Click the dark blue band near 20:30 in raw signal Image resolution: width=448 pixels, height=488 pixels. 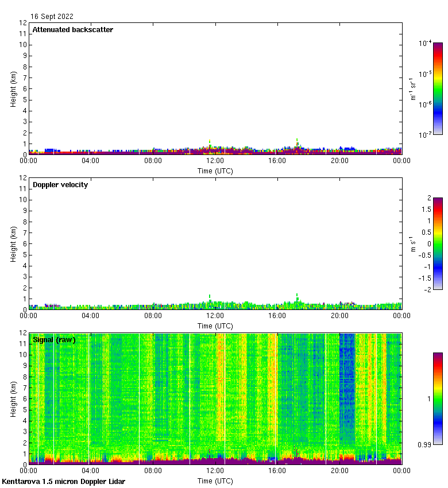[347, 390]
